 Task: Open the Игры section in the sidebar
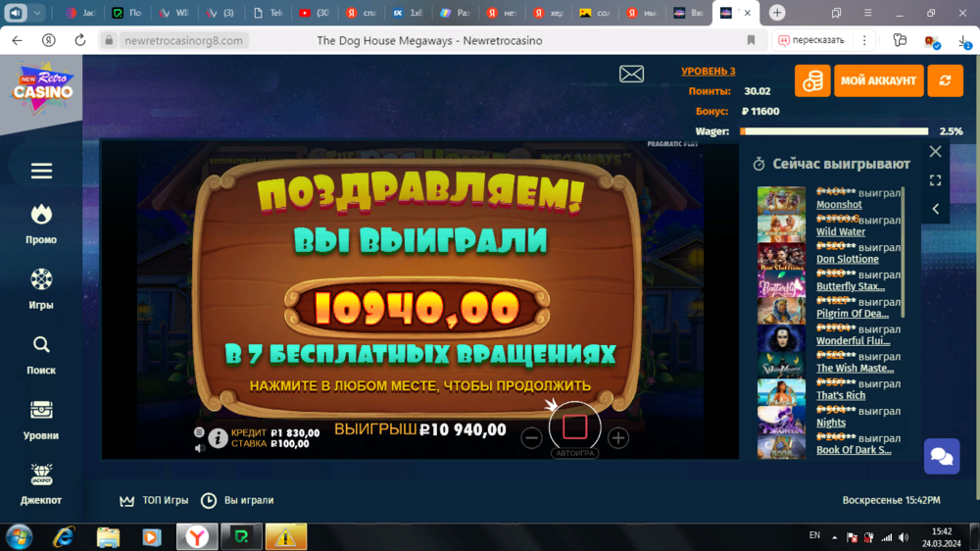tap(41, 289)
